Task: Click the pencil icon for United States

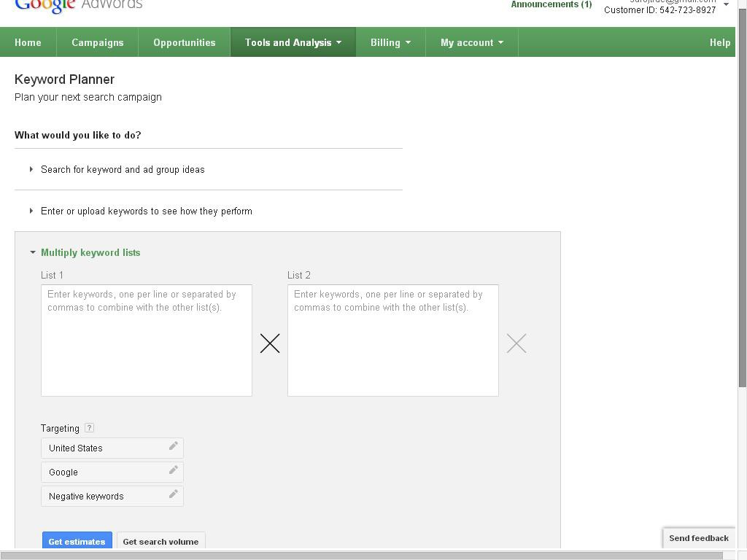Action: (x=173, y=446)
